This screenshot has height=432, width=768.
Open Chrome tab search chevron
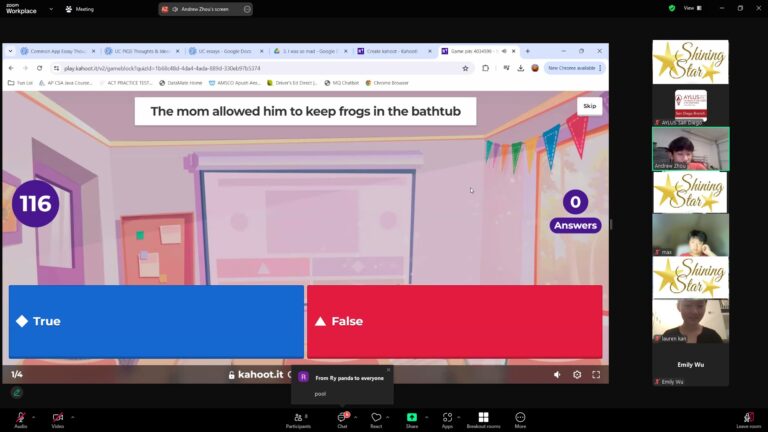pyautogui.click(x=10, y=51)
